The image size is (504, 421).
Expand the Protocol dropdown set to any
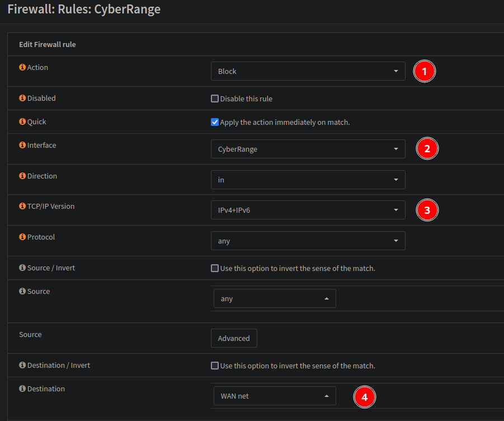tap(308, 241)
